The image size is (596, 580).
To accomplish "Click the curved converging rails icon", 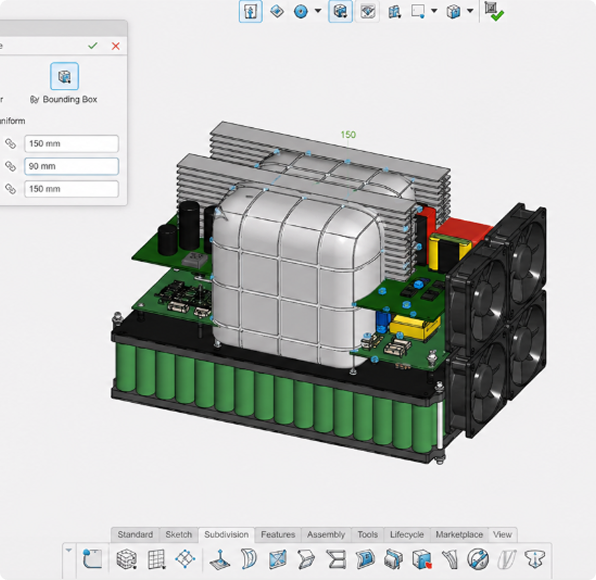I will 450,559.
